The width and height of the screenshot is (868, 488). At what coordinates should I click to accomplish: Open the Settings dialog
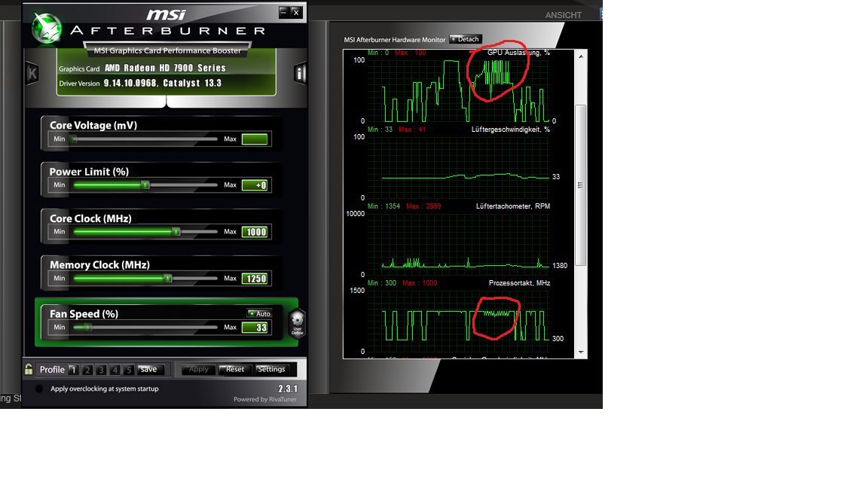pos(271,369)
